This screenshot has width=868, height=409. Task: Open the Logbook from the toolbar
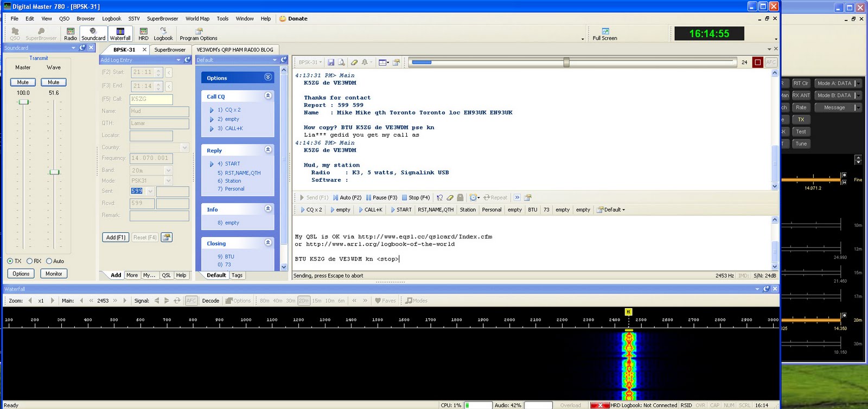(x=163, y=34)
